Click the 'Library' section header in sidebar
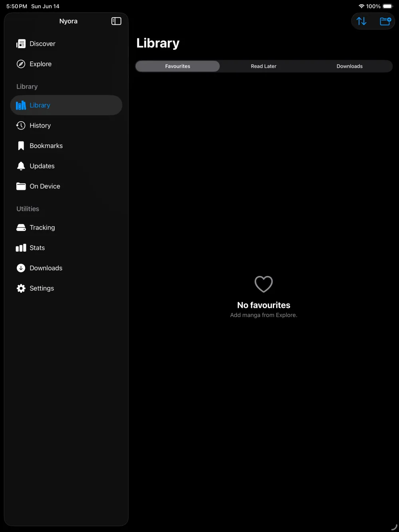 27,87
